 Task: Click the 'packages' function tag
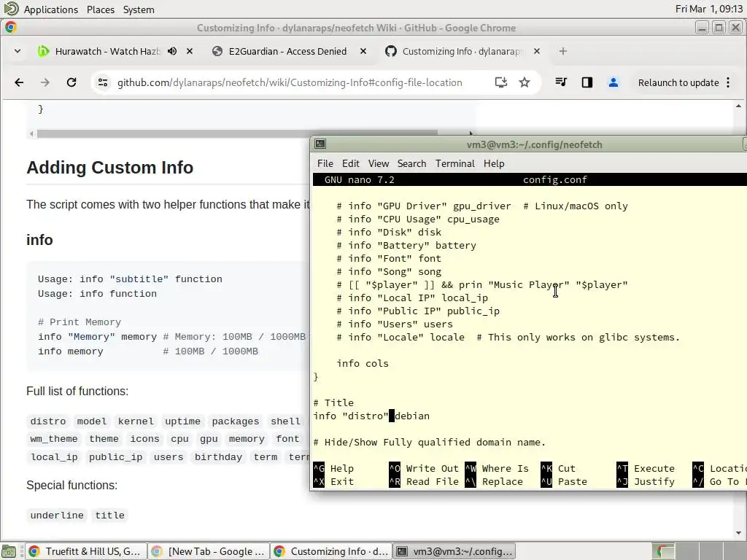click(236, 421)
